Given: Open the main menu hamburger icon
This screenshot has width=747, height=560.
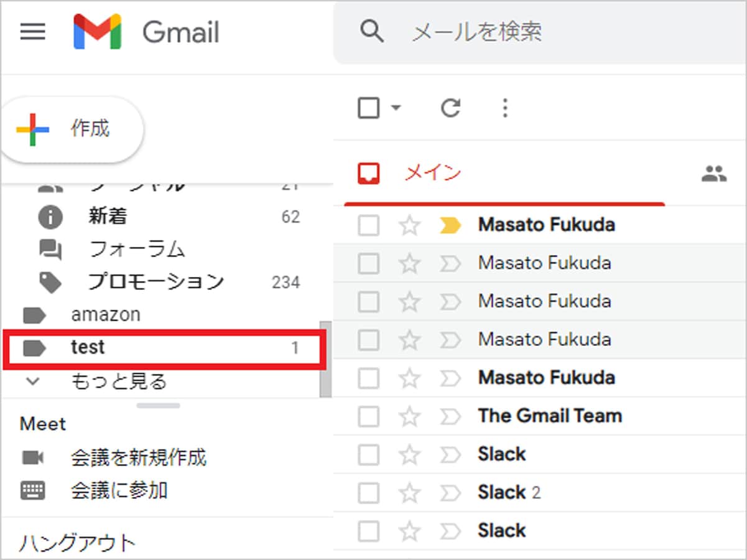Looking at the screenshot, I should tap(32, 32).
